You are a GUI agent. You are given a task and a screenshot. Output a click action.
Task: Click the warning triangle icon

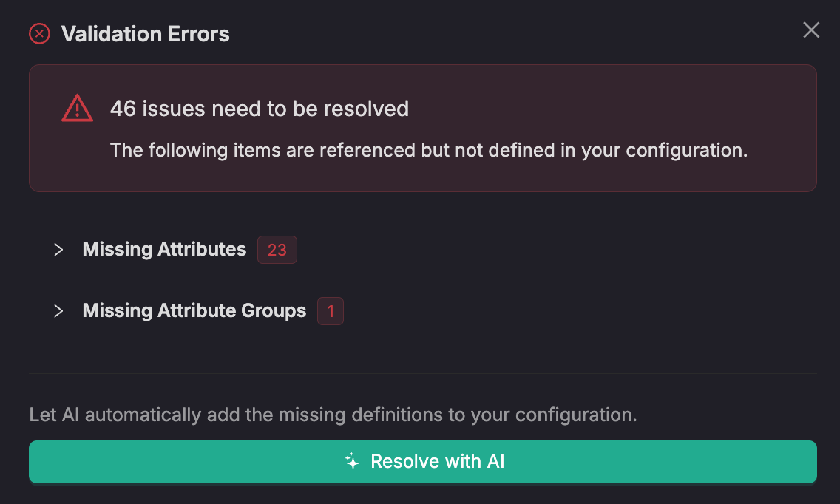pyautogui.click(x=77, y=109)
